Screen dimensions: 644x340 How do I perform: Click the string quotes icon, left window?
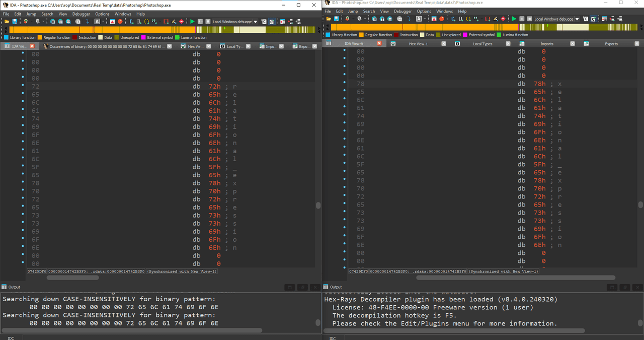pyautogui.click(x=154, y=22)
